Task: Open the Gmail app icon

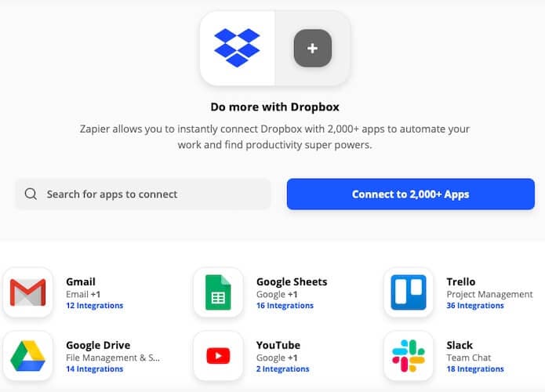Action: coord(27,292)
